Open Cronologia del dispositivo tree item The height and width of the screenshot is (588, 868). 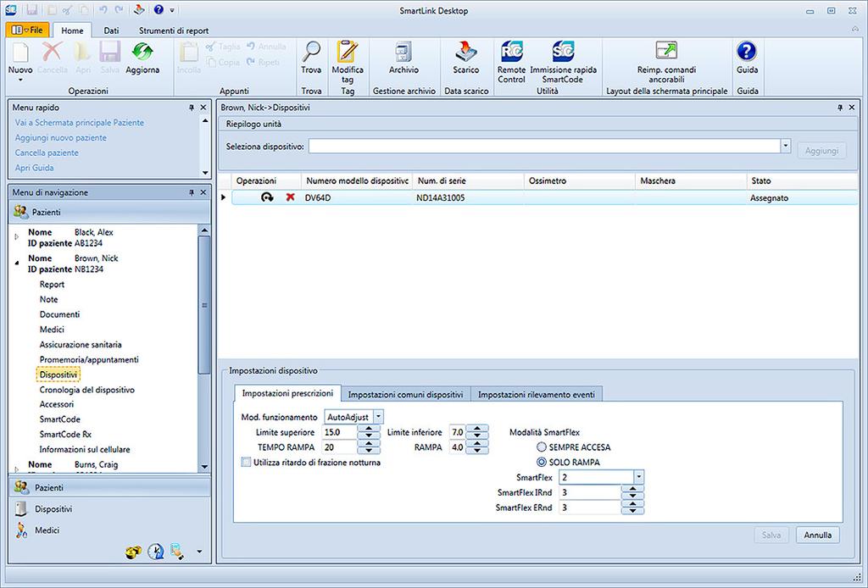tap(87, 390)
